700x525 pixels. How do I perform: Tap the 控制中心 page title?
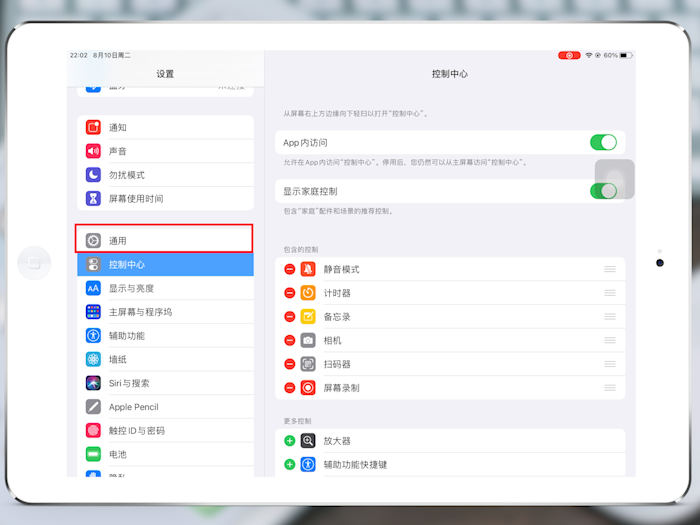pos(450,74)
